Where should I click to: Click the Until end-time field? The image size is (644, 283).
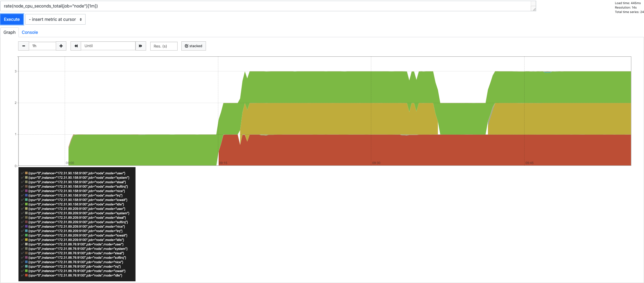click(x=108, y=46)
